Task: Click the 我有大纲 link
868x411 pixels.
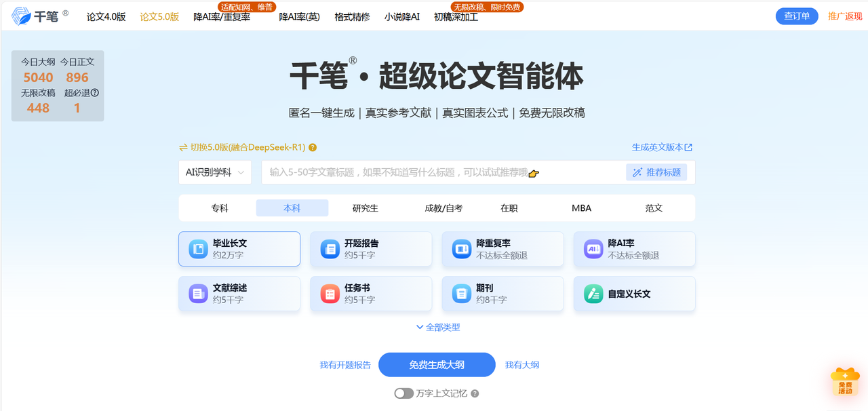Action: (x=522, y=365)
